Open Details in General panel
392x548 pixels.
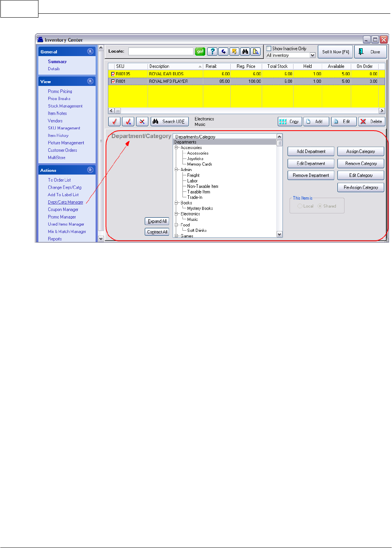coord(54,69)
